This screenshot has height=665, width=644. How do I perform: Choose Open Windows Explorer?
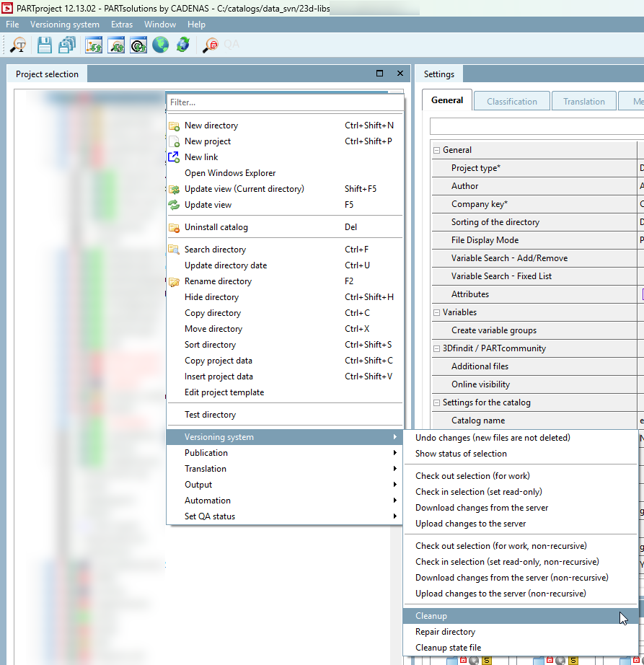(x=285, y=173)
